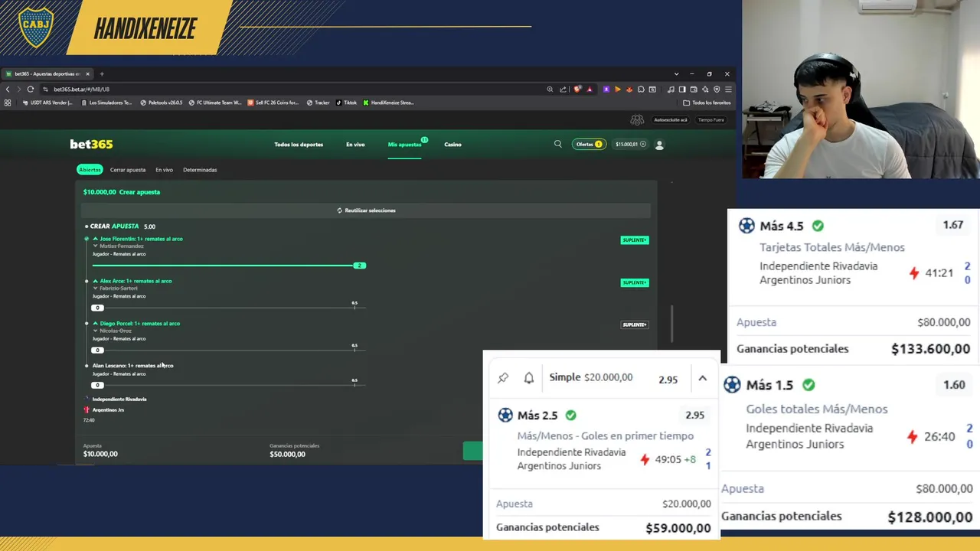980x551 pixels.
Task: Click the green check next to Más 4.5
Action: pyautogui.click(x=818, y=226)
